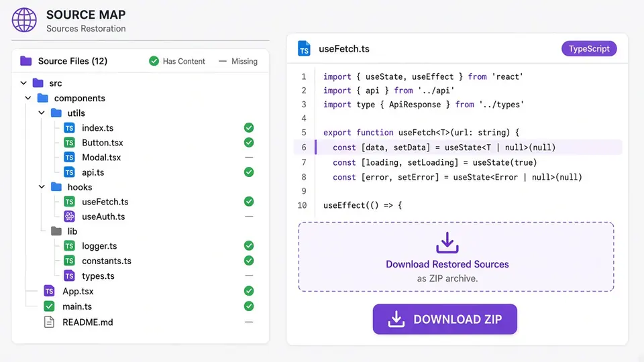Click the has-content status check for Button.tsx
The height and width of the screenshot is (362, 644).
point(249,142)
